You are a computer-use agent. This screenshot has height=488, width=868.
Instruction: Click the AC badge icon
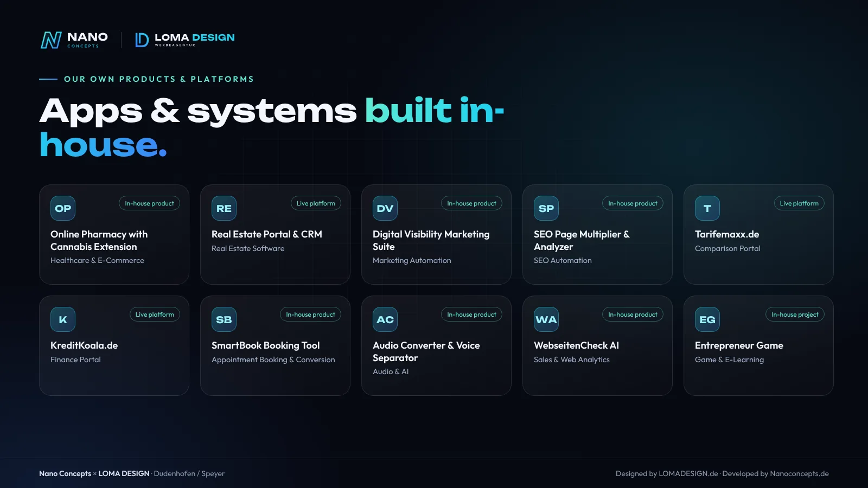coord(385,319)
